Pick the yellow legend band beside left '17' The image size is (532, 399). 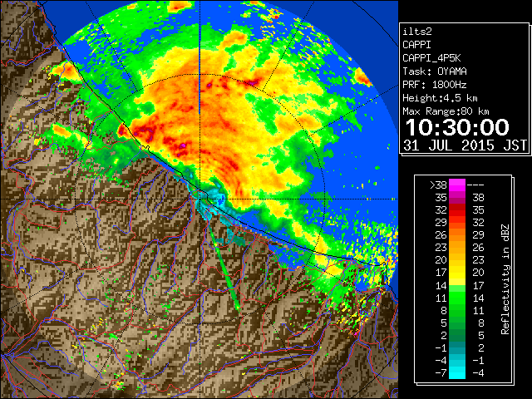pos(457,273)
